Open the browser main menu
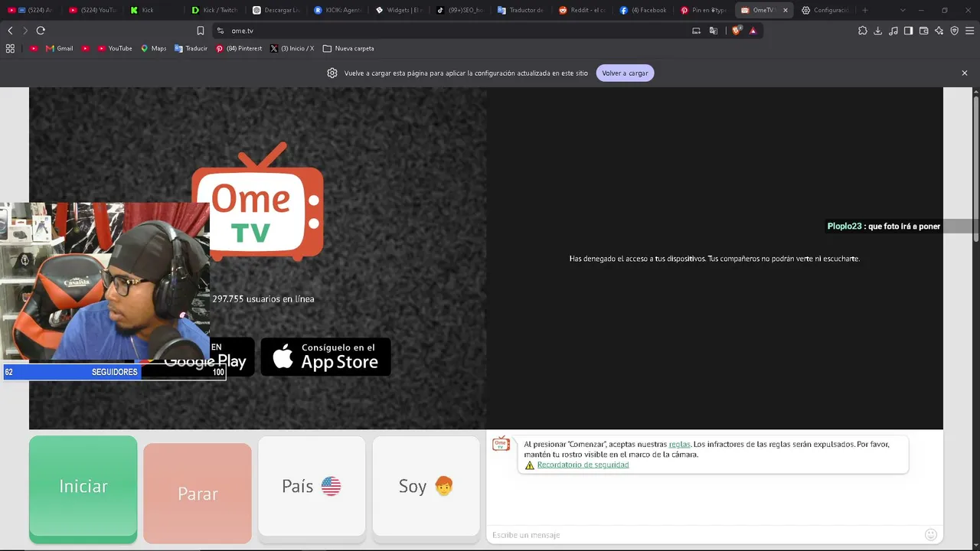Image resolution: width=980 pixels, height=551 pixels. click(971, 31)
